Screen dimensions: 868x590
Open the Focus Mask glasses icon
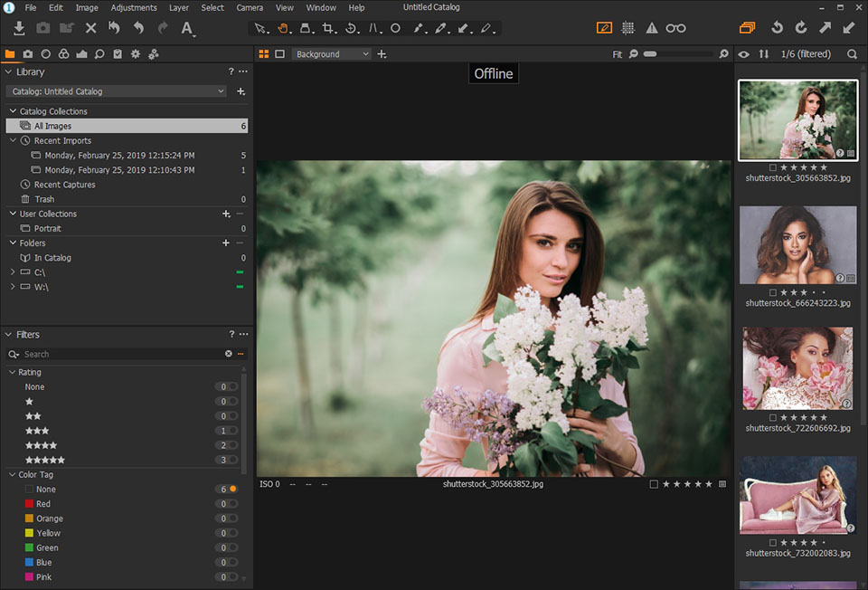[676, 28]
